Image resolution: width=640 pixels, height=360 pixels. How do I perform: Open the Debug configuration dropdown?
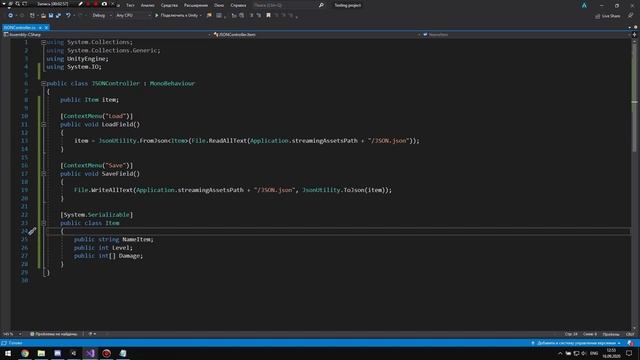[101, 16]
